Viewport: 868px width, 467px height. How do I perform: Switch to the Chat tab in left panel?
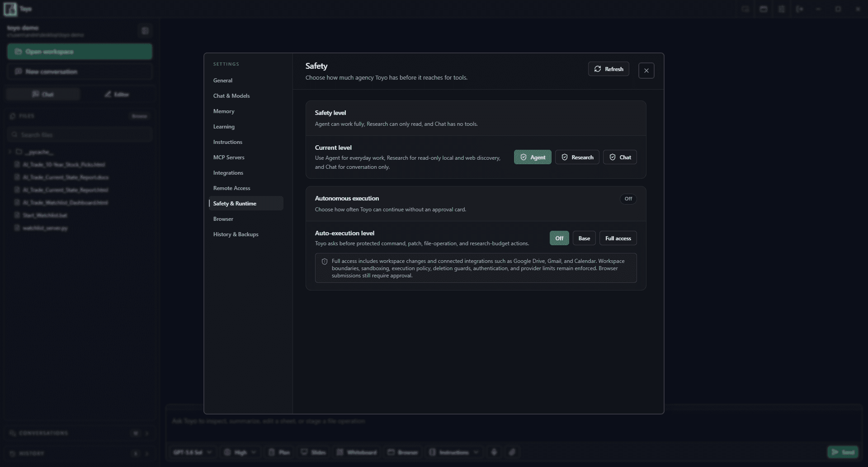[43, 94]
